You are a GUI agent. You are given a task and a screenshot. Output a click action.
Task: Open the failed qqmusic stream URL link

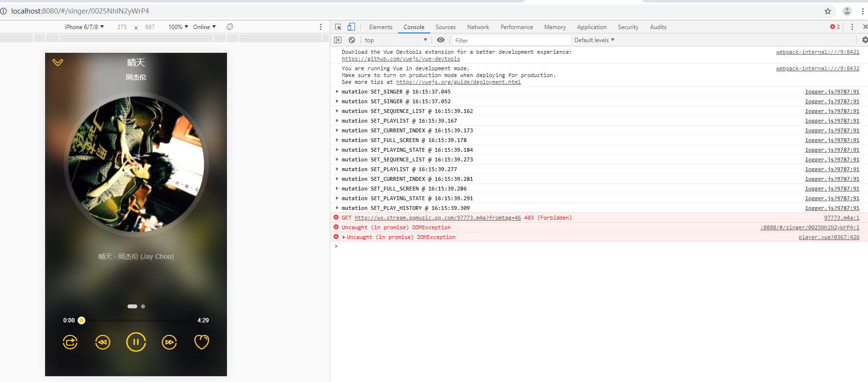pyautogui.click(x=437, y=218)
